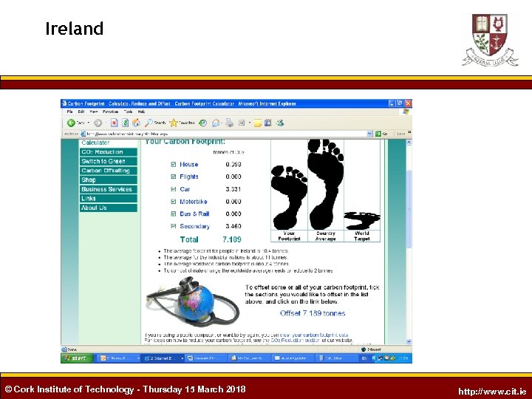Click the scrollbar up arrow
This screenshot has height=399, width=532.
click(409, 142)
